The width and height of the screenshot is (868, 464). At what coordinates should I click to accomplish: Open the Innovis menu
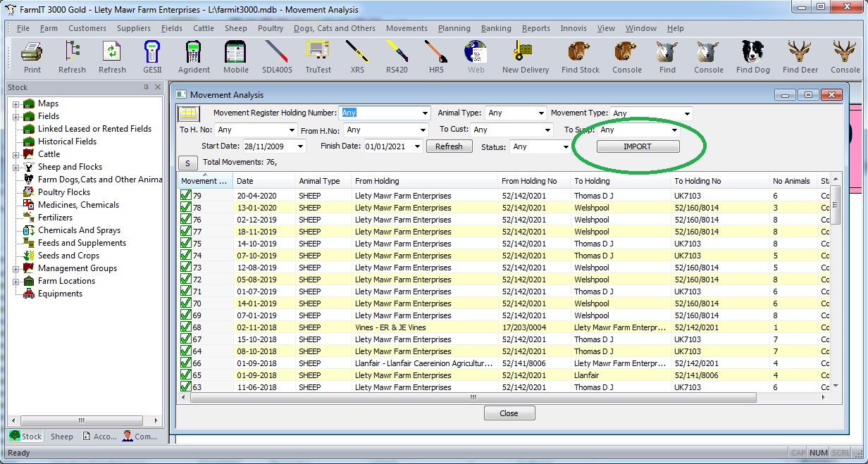pos(573,28)
